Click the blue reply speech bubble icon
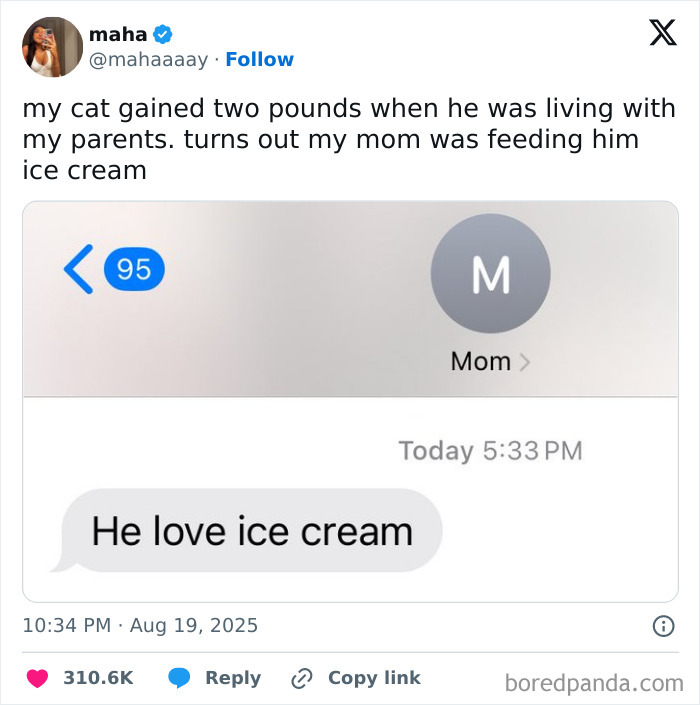 point(180,678)
